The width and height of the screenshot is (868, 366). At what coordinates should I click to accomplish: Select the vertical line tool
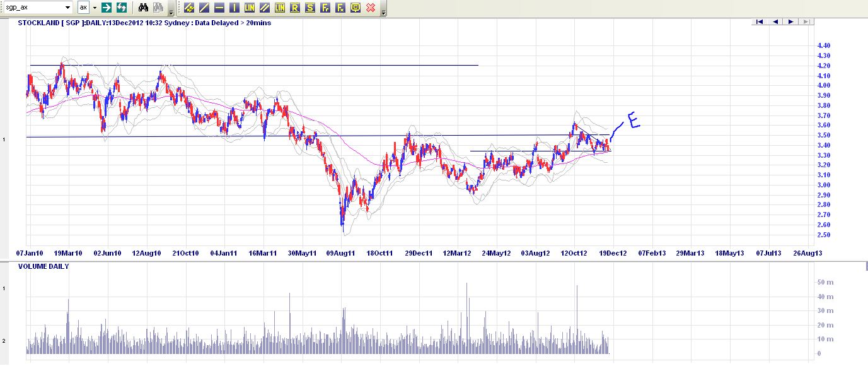[234, 8]
